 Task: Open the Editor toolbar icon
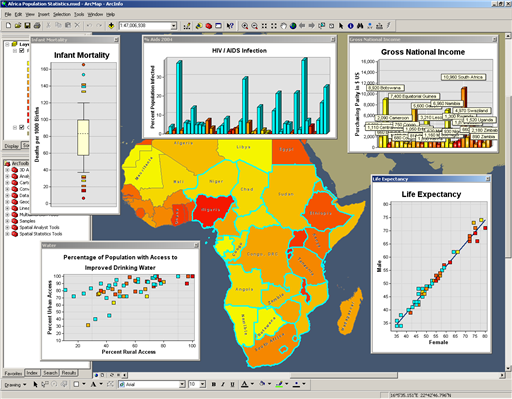tap(187, 26)
